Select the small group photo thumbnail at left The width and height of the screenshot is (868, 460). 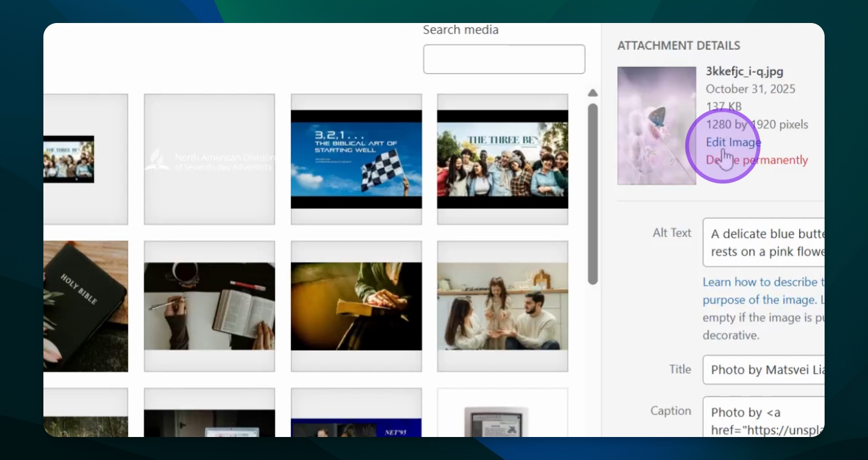(69, 159)
